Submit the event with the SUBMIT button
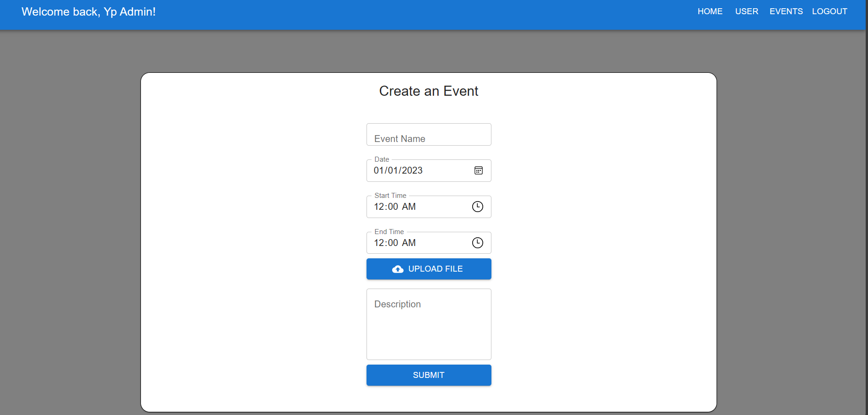868x415 pixels. 429,375
